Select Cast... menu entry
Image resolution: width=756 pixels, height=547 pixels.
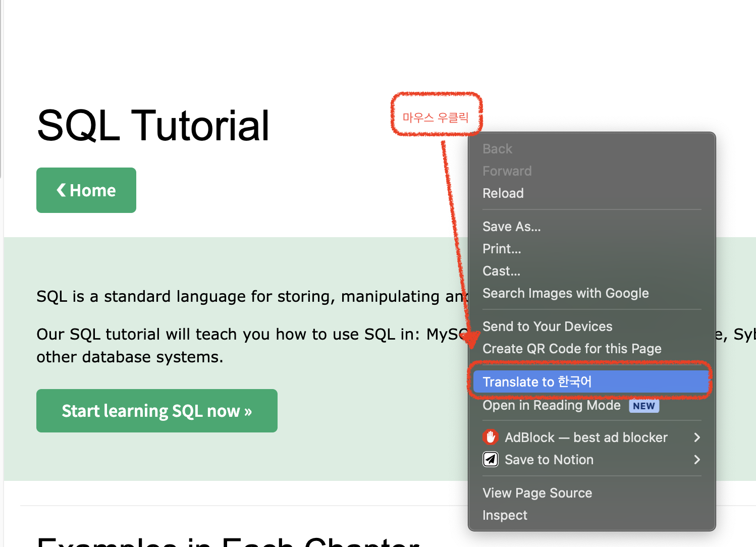tap(501, 271)
